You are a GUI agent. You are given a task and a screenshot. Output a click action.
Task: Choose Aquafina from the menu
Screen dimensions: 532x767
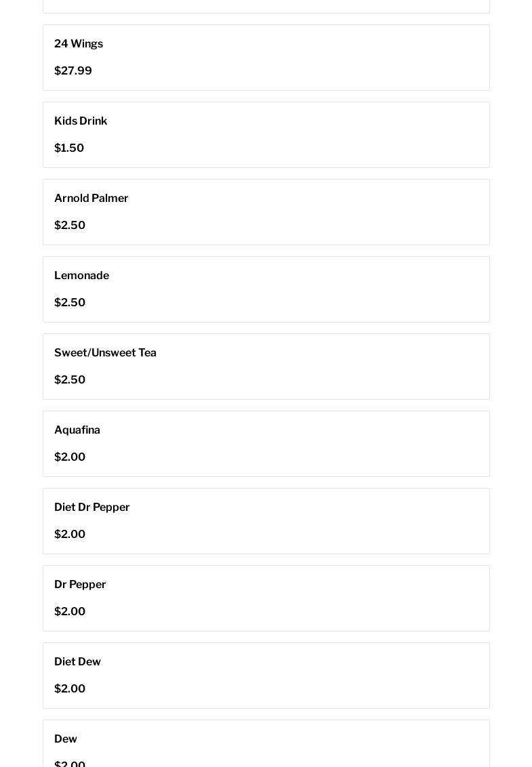[77, 430]
